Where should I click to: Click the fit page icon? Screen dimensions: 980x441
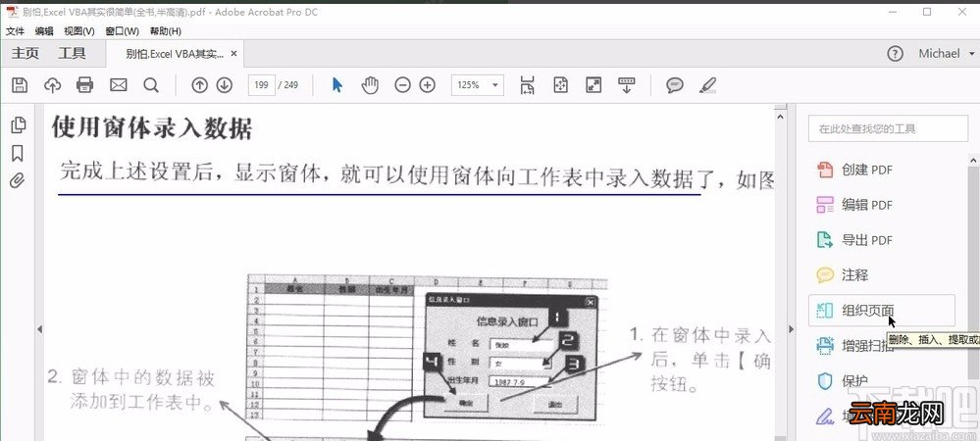(x=560, y=85)
